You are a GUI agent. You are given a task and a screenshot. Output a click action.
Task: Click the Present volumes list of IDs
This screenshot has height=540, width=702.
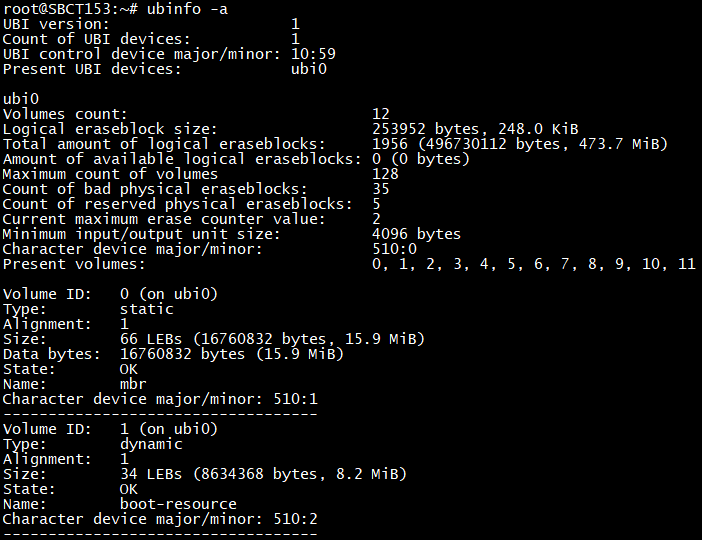534,264
